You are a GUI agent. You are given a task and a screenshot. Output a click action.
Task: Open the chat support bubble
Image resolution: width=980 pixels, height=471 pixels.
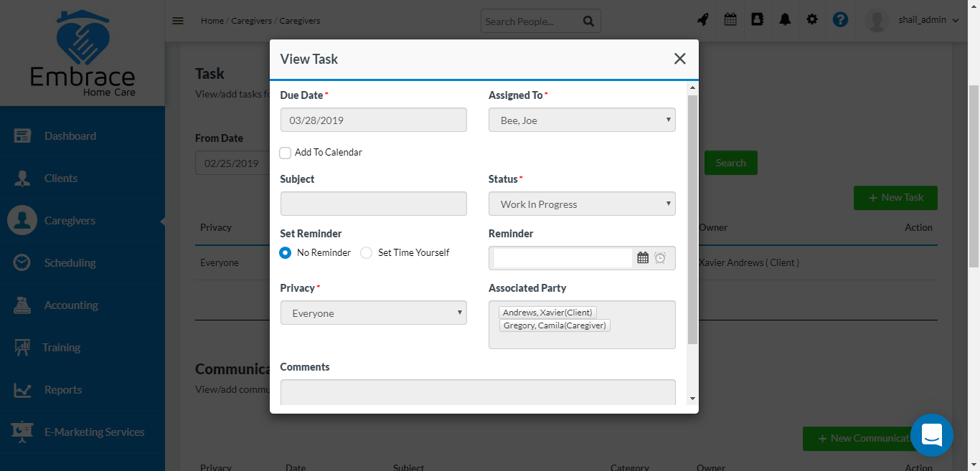click(931, 435)
